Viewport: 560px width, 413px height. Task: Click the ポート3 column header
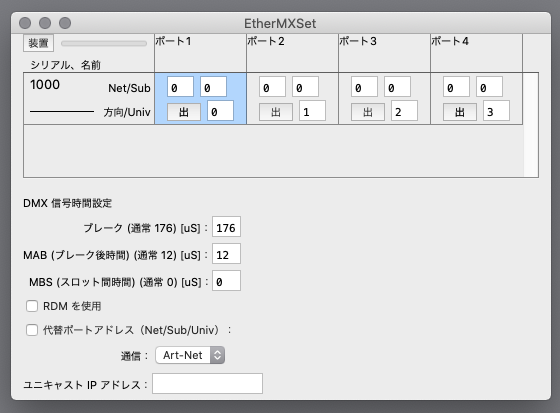pyautogui.click(x=385, y=53)
